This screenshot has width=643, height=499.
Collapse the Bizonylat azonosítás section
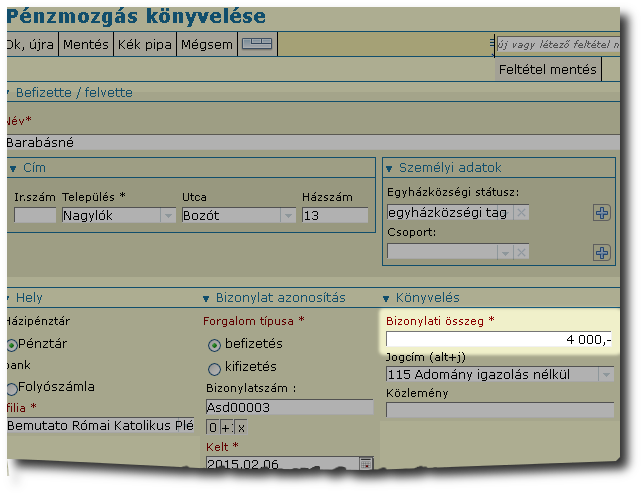point(206,299)
